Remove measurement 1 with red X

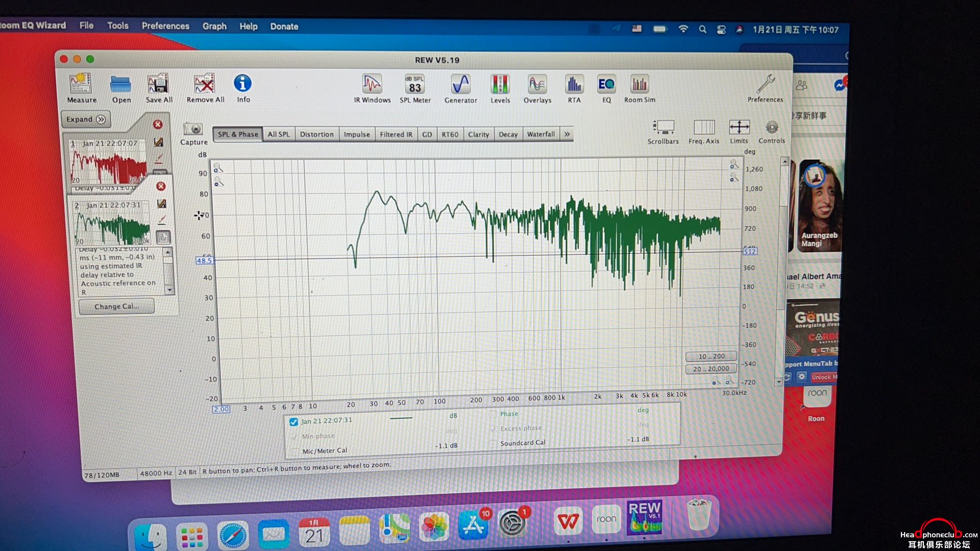pos(158,124)
